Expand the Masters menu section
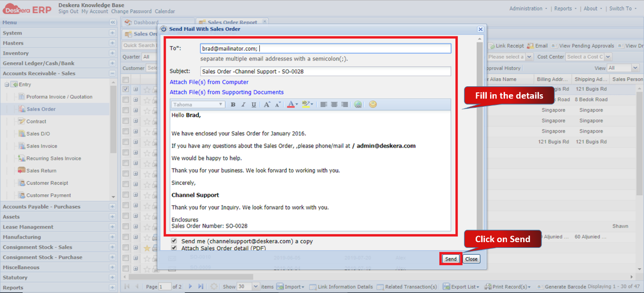Screen dimensions: 644x293 click(x=112, y=43)
